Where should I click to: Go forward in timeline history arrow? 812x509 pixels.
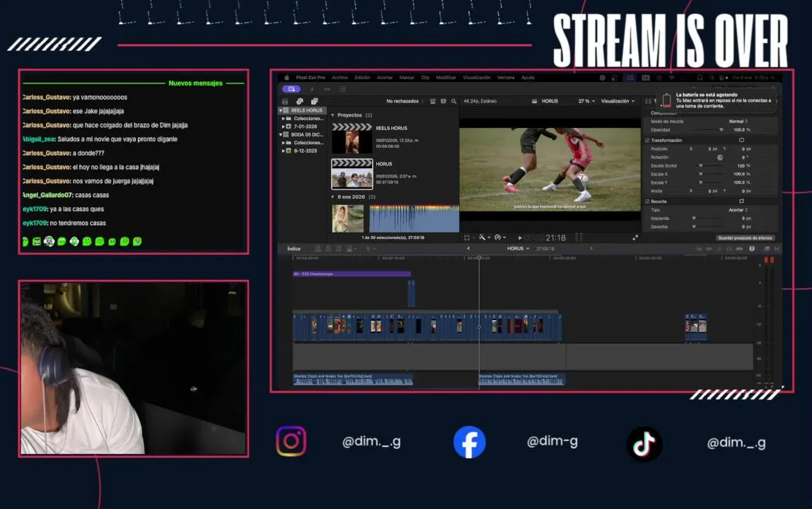click(x=591, y=249)
